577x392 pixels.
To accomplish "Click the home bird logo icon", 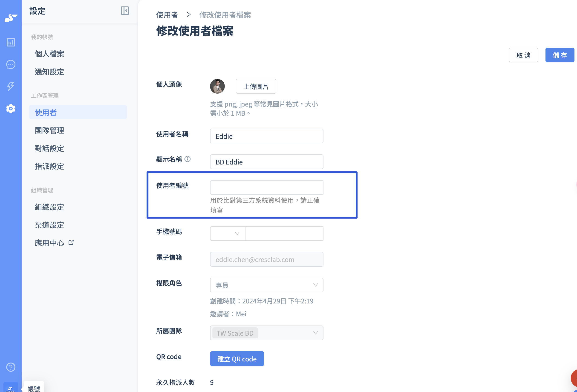I will click(11, 18).
